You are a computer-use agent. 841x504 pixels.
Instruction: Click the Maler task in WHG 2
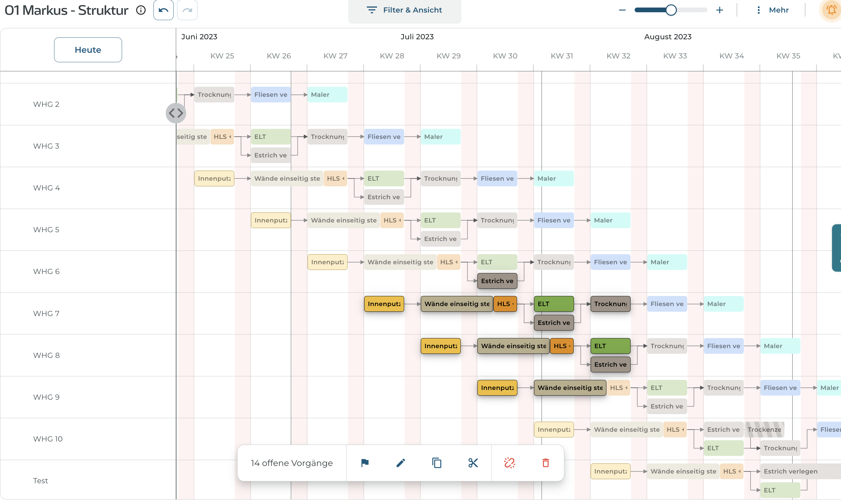coord(327,94)
